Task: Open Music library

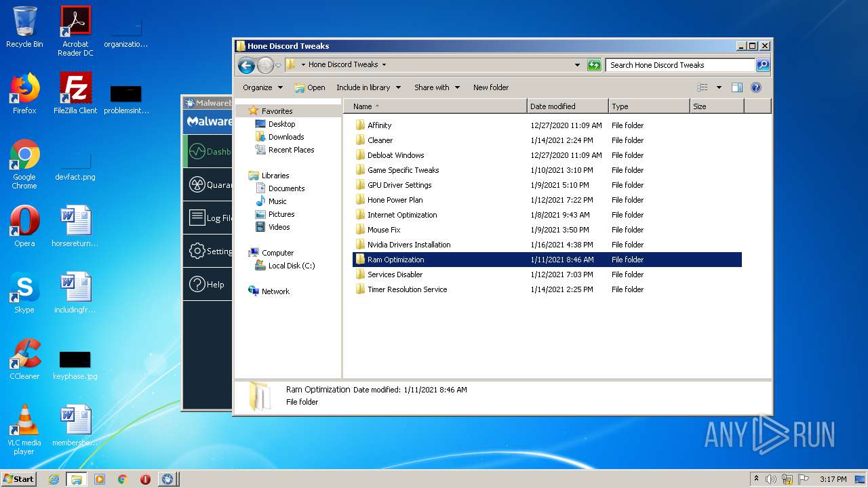Action: click(277, 201)
